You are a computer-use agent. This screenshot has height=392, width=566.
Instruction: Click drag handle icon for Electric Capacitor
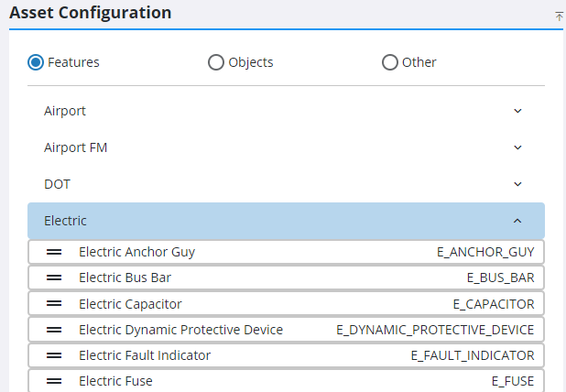54,303
